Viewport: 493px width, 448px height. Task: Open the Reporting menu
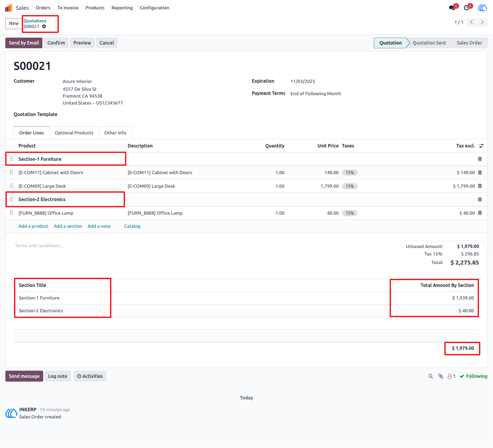click(122, 8)
